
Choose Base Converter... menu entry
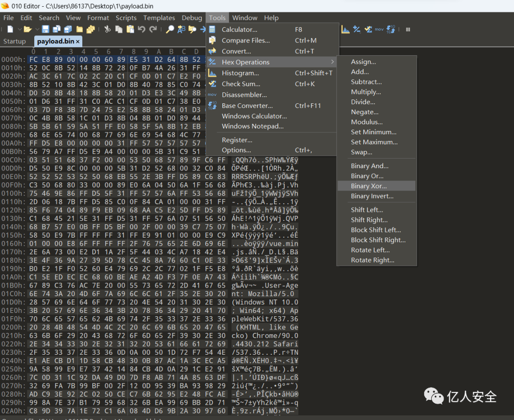tap(272, 106)
